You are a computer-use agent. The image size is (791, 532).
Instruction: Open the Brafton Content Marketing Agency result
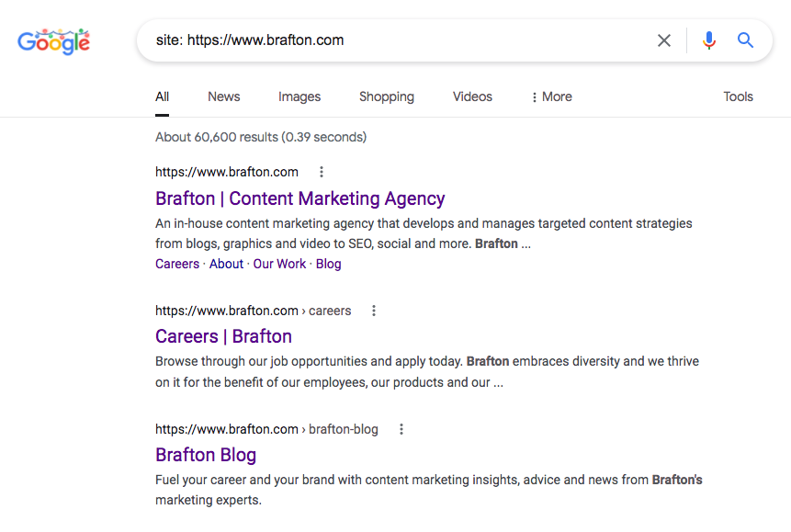(x=299, y=198)
